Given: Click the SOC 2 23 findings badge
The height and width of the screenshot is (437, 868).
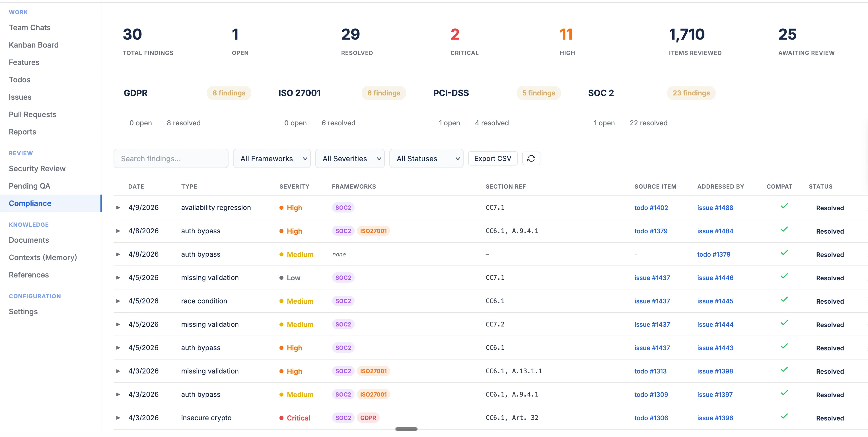Looking at the screenshot, I should tap(691, 93).
